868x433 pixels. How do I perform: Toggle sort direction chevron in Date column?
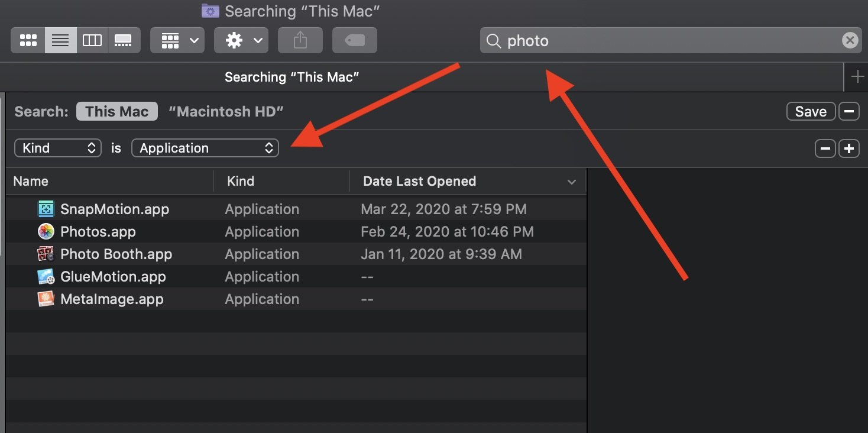tap(571, 182)
